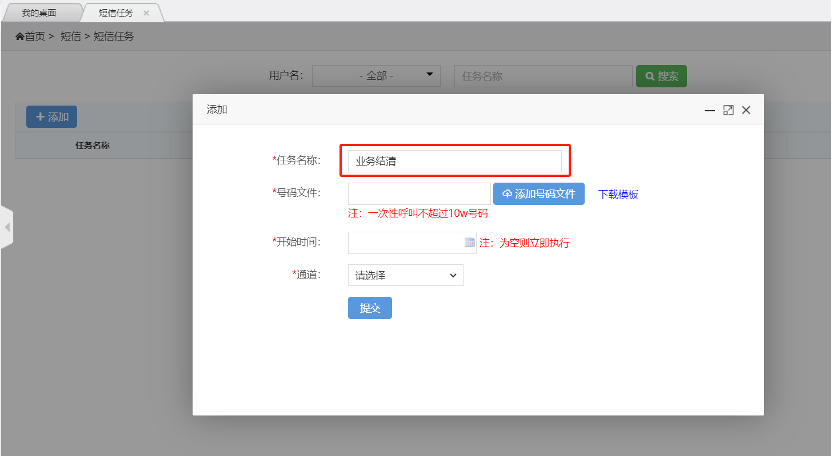Open the 下载模板 link
Image resolution: width=832 pixels, height=456 pixels.
point(618,194)
